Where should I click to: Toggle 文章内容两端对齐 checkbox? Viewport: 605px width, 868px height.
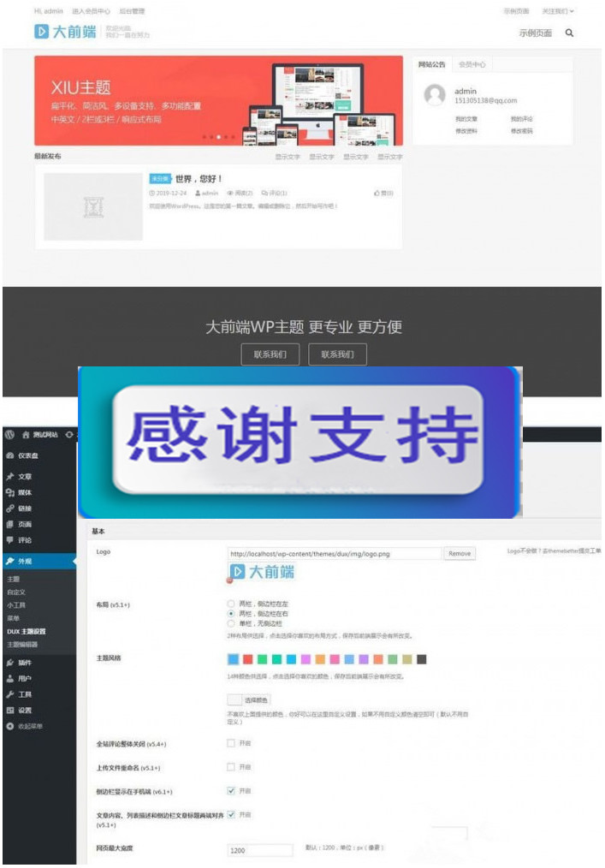click(x=231, y=814)
